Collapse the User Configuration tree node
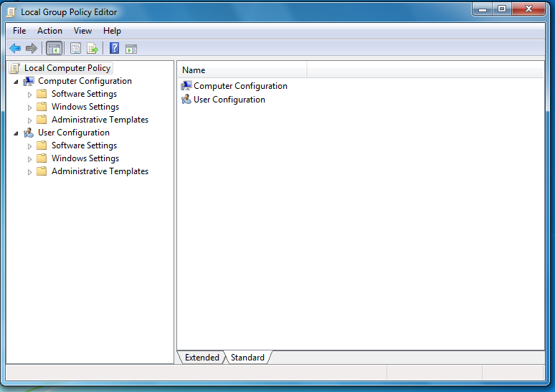The width and height of the screenshot is (555, 392). (x=16, y=134)
